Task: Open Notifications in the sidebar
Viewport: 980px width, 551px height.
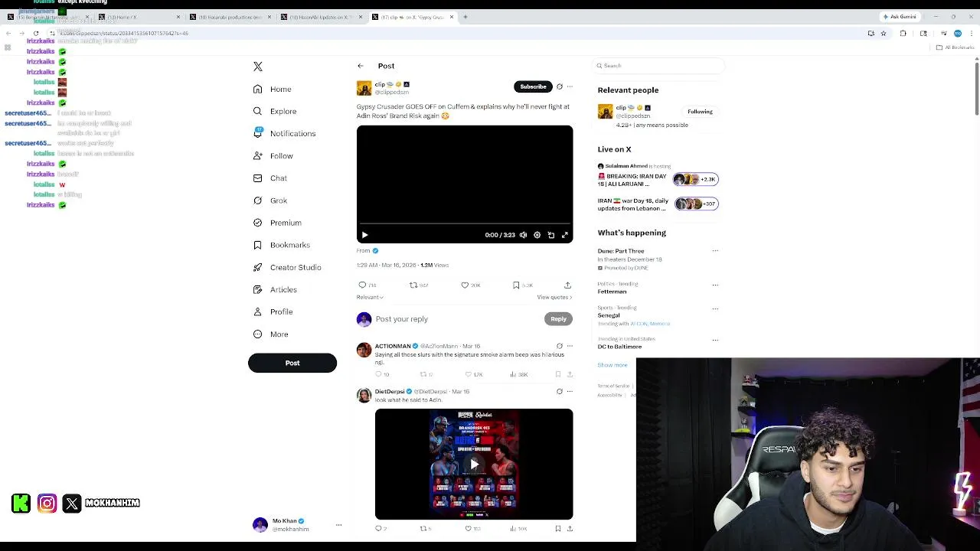Action: (284, 133)
